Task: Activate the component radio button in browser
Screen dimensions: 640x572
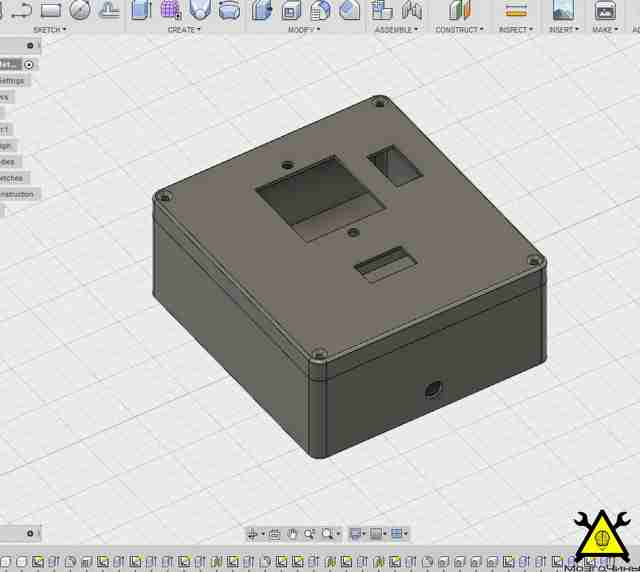Action: click(x=29, y=65)
